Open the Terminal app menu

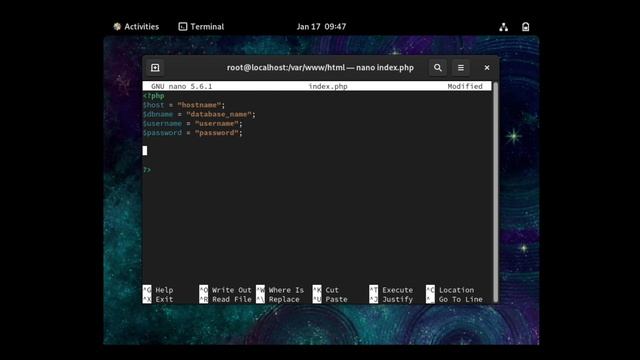(x=201, y=27)
